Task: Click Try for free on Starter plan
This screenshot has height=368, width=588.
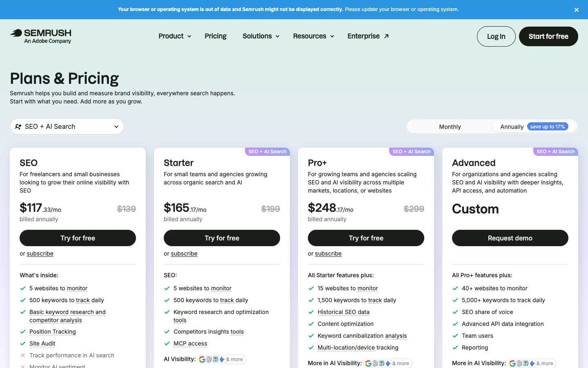Action: [222, 238]
